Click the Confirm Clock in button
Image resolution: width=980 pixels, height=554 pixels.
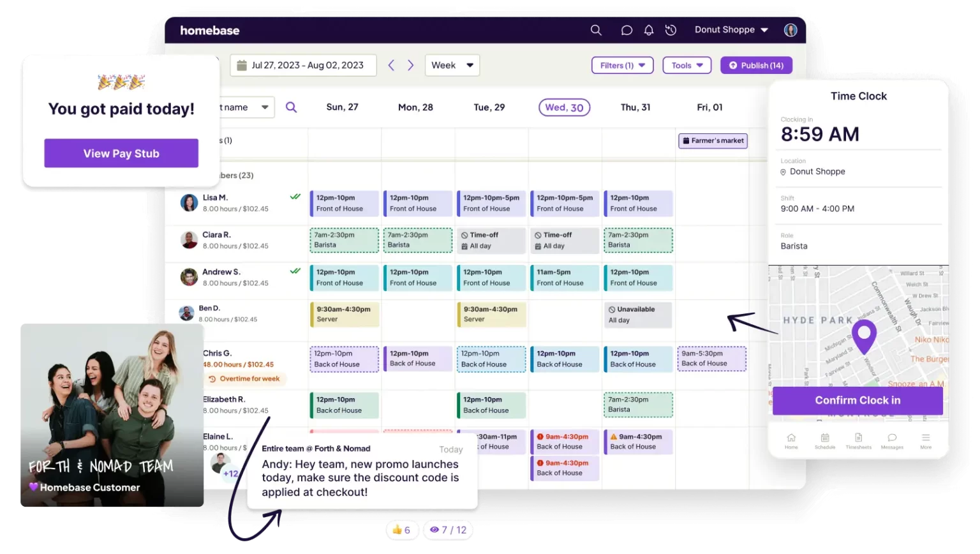coord(857,400)
